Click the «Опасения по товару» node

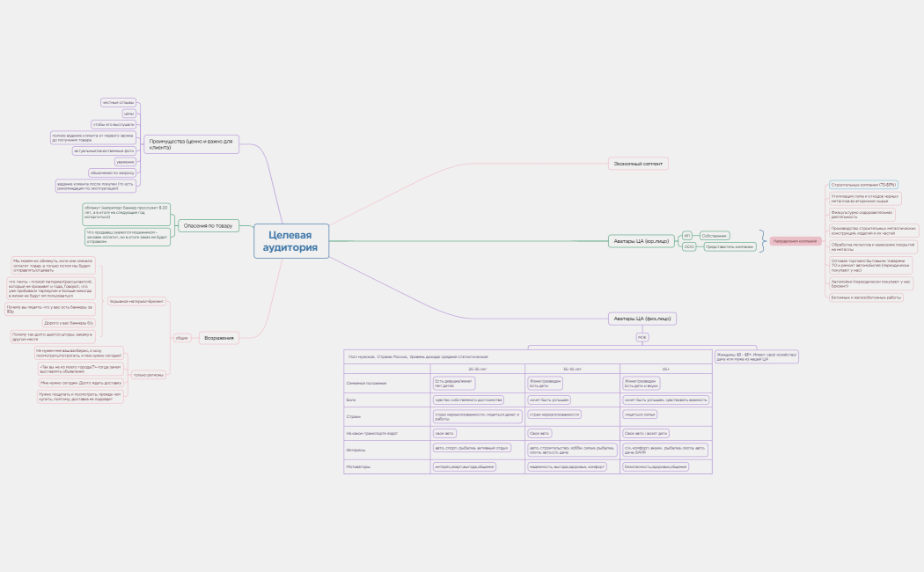pyautogui.click(x=209, y=226)
